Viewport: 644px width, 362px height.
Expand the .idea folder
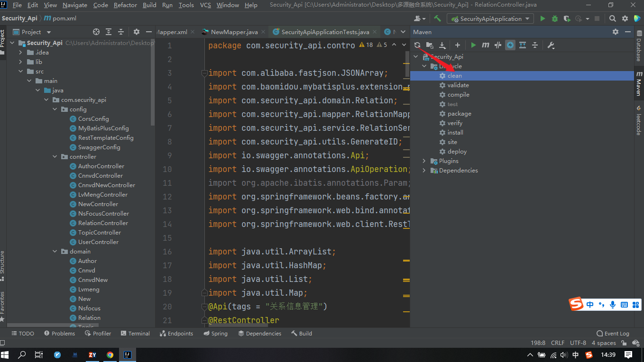20,52
